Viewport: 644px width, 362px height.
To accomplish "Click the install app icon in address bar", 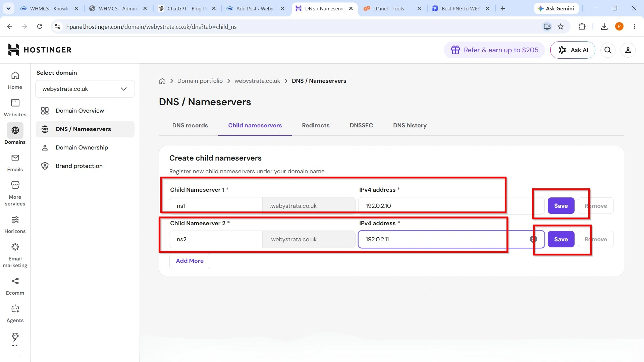I will [x=547, y=26].
